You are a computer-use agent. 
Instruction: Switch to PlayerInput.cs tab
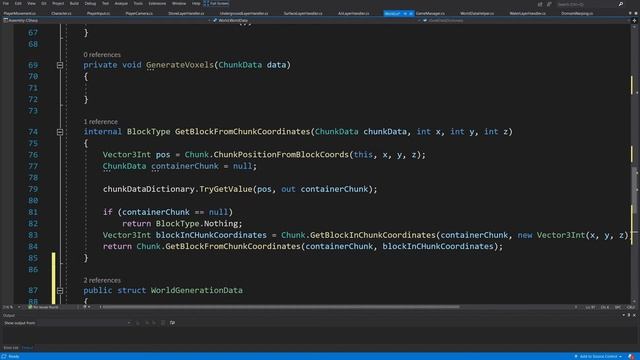tap(98, 13)
